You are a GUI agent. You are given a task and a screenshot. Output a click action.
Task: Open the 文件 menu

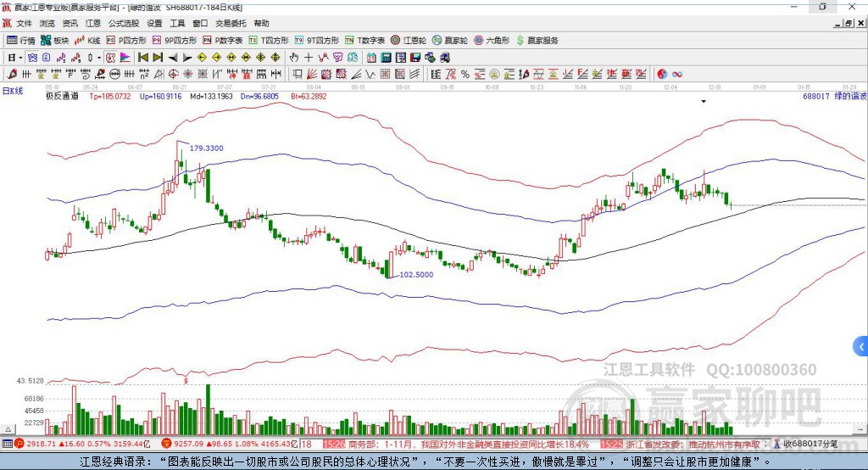pos(24,23)
